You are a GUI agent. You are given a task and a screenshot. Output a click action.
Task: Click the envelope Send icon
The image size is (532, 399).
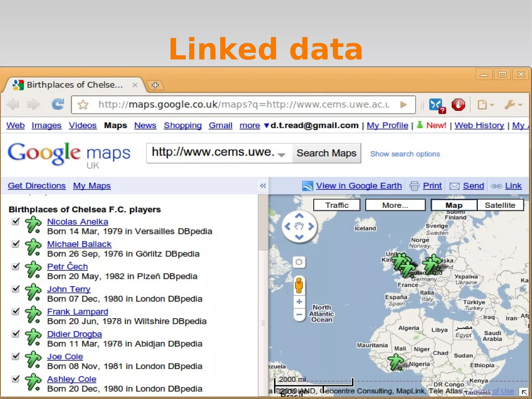pos(454,186)
